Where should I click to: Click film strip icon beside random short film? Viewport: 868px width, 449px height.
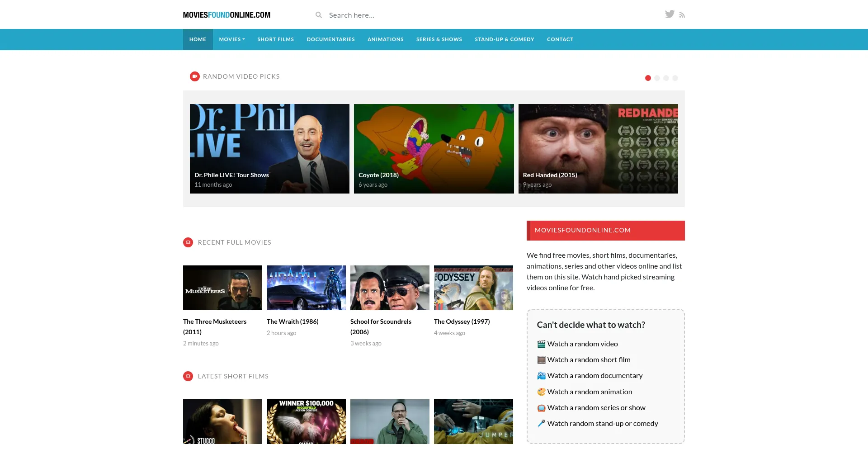(541, 360)
